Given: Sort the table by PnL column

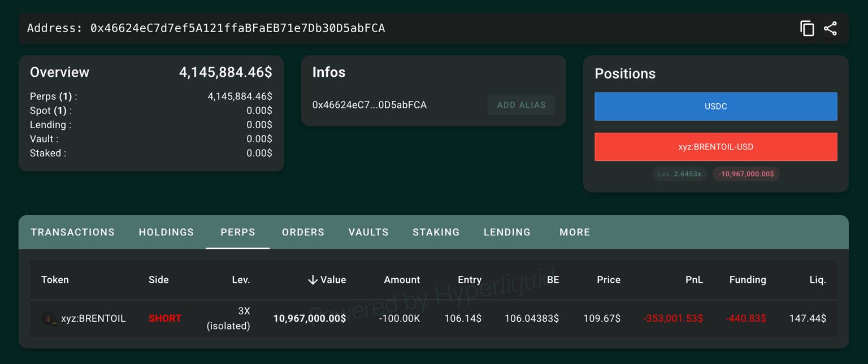Looking at the screenshot, I should coord(693,280).
